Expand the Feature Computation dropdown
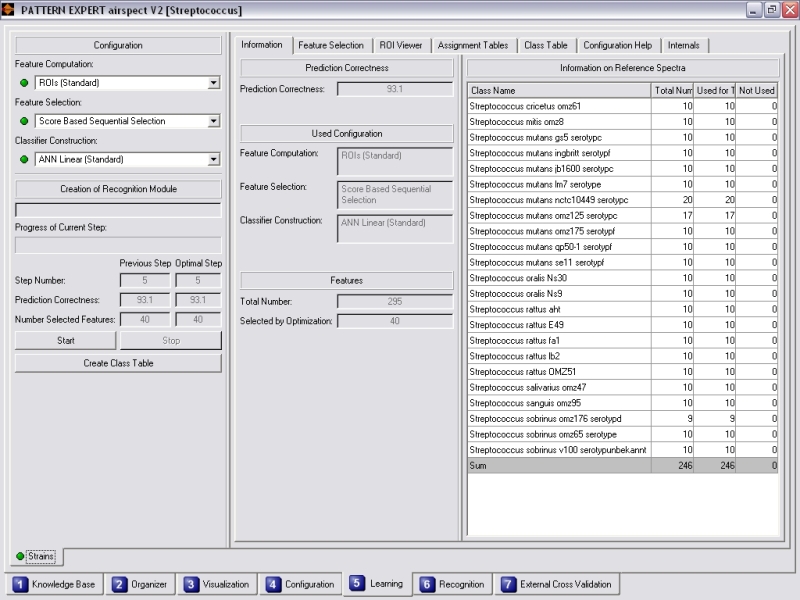Image resolution: width=800 pixels, height=600 pixels. [214, 83]
